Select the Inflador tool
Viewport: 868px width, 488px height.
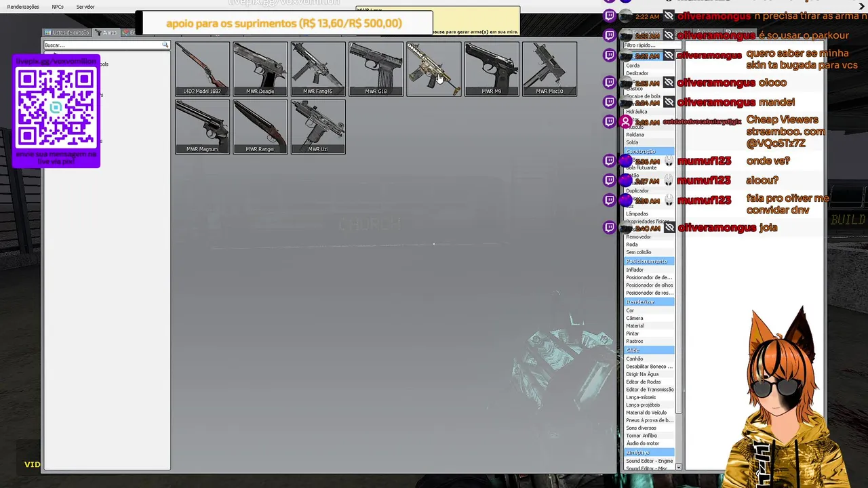[649, 270]
